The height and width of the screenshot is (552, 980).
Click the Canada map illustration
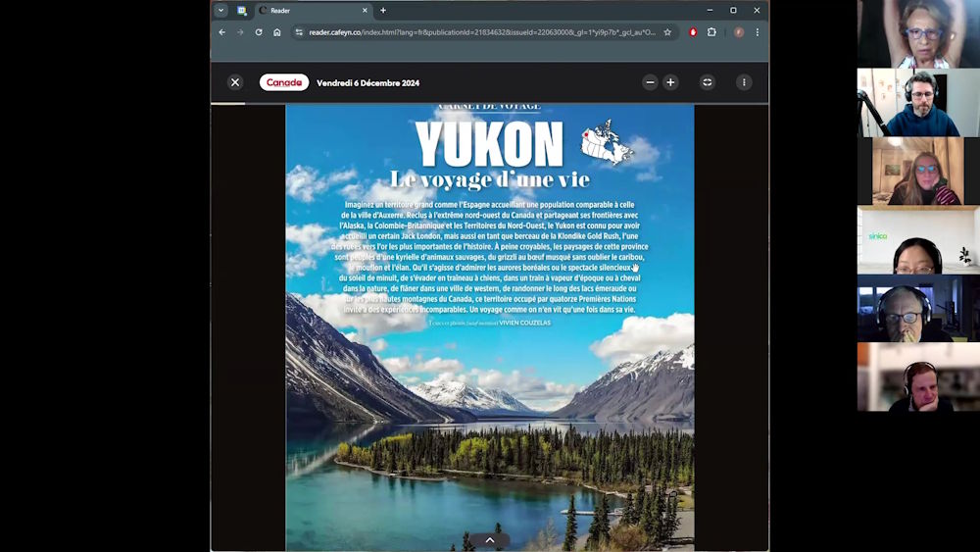point(607,142)
